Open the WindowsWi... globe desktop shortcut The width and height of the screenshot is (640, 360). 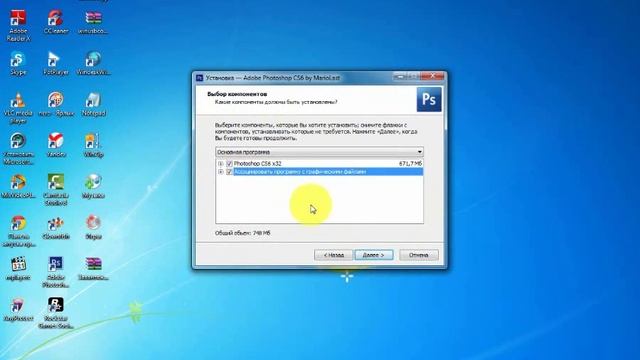coord(93,63)
